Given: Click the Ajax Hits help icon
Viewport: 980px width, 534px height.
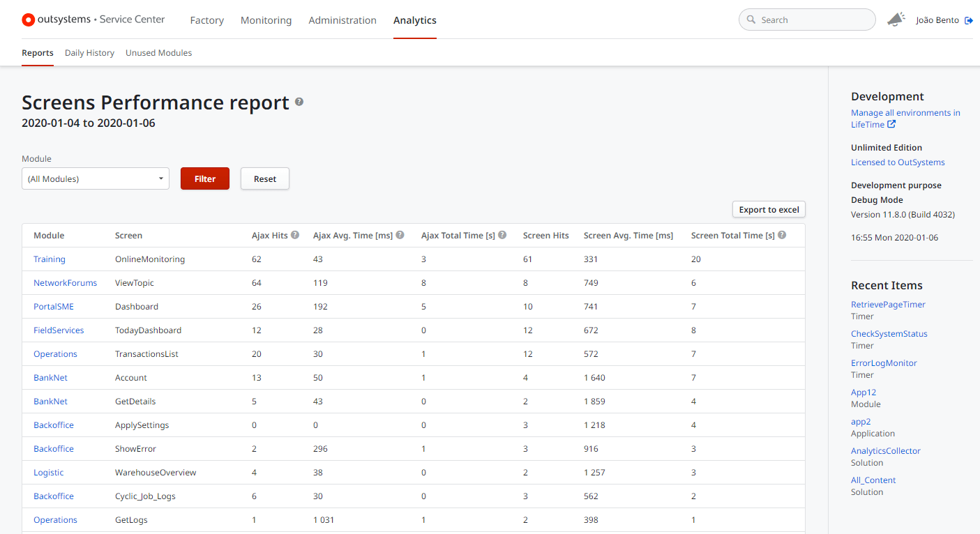Looking at the screenshot, I should 295,236.
